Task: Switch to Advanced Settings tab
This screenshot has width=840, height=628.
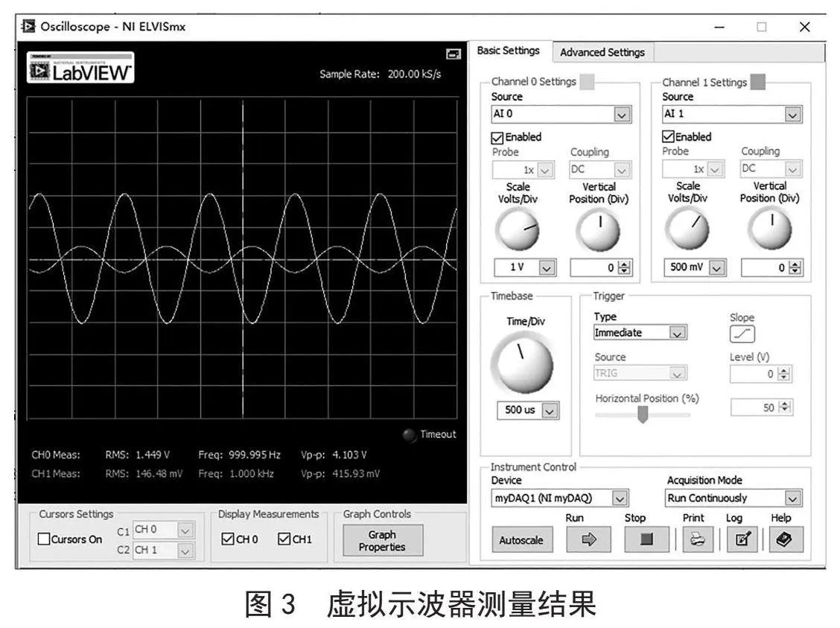Action: tap(602, 52)
